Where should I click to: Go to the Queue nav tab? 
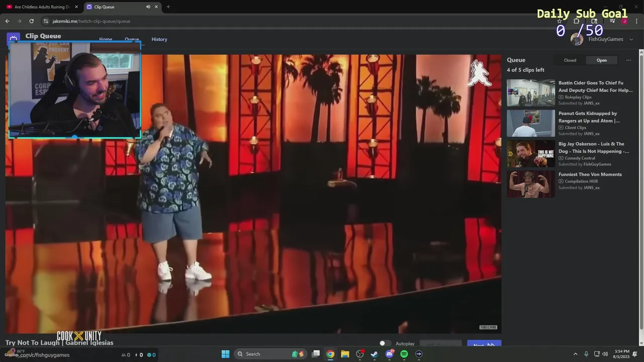click(x=132, y=39)
